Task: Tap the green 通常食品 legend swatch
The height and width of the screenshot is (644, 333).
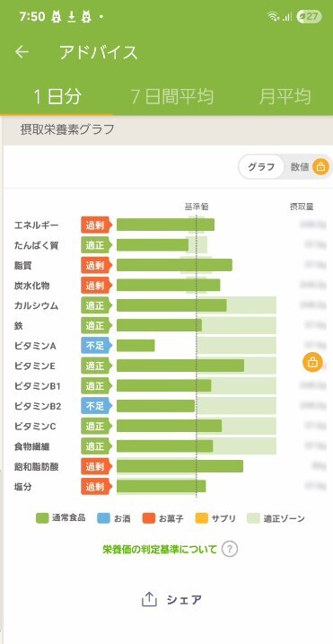Action: (x=42, y=518)
